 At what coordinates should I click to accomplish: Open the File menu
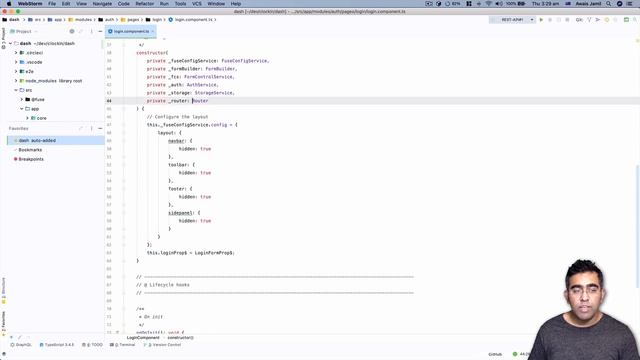[52, 4]
